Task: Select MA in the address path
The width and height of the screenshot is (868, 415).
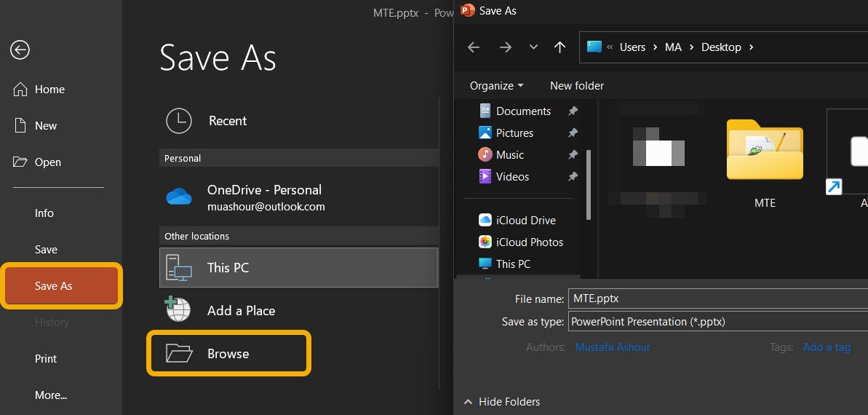Action: tap(673, 47)
